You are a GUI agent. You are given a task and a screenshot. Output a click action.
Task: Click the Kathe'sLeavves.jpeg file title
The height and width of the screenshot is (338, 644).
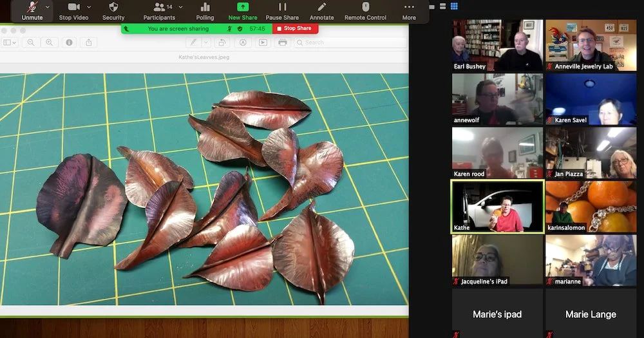point(204,57)
